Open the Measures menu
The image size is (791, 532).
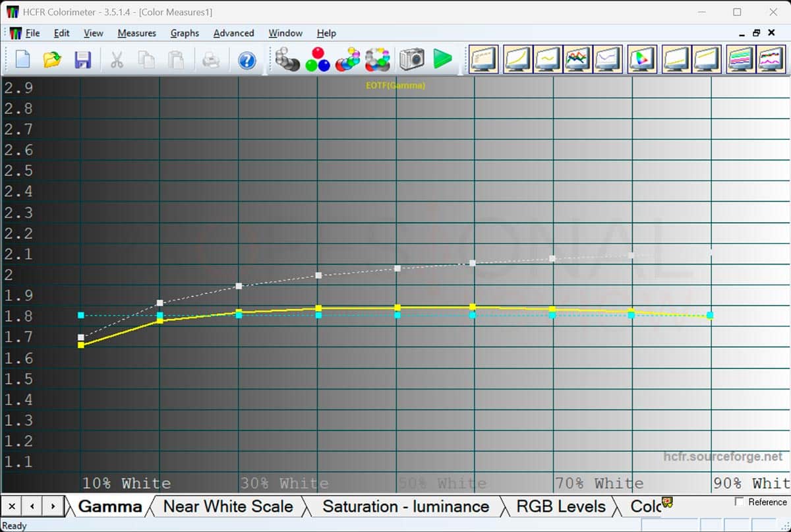click(x=137, y=33)
